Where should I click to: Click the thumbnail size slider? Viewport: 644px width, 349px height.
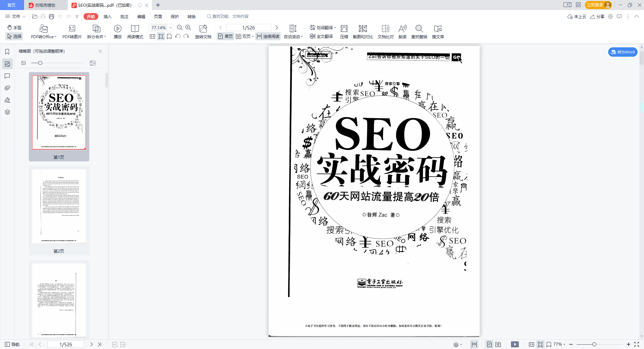coord(40,63)
